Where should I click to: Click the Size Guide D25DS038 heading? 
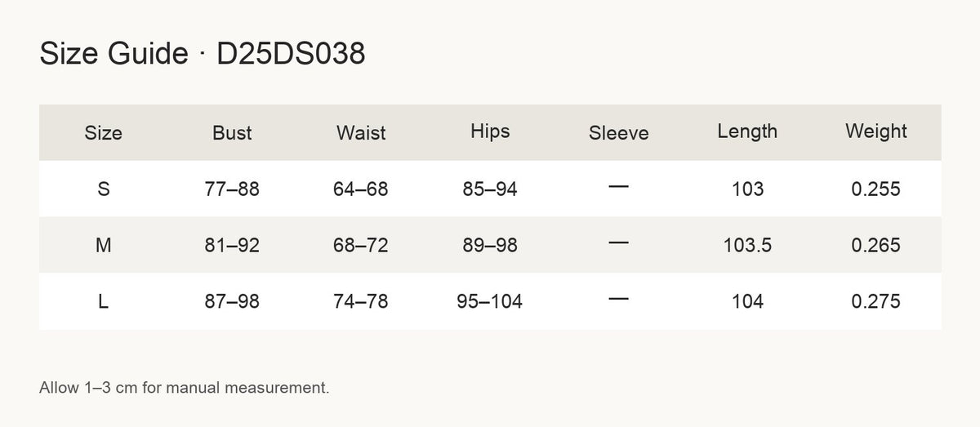[203, 54]
